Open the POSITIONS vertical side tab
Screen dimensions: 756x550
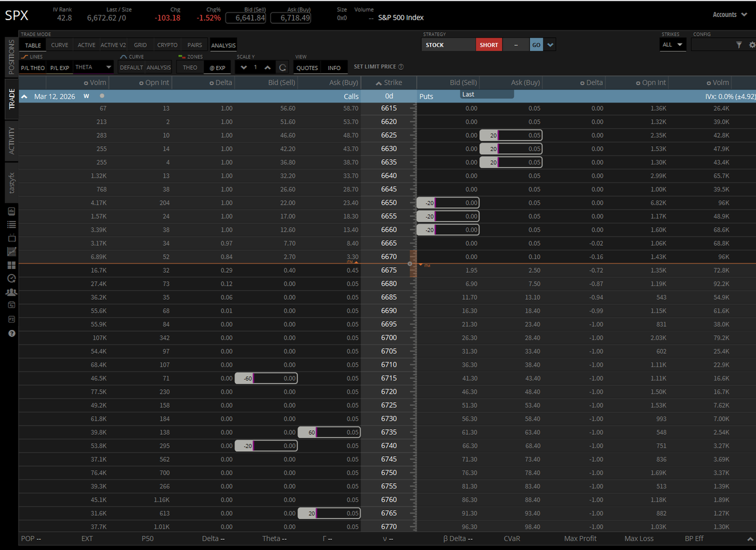click(11, 57)
